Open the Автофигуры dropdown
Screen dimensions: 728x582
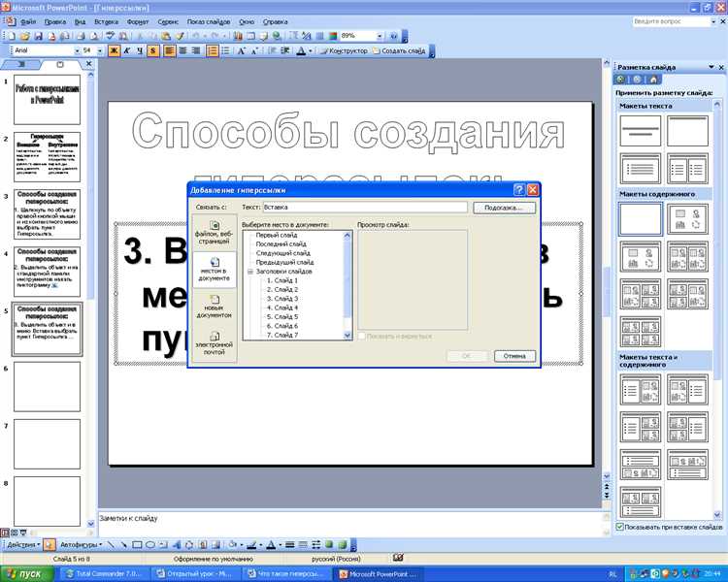[x=81, y=545]
